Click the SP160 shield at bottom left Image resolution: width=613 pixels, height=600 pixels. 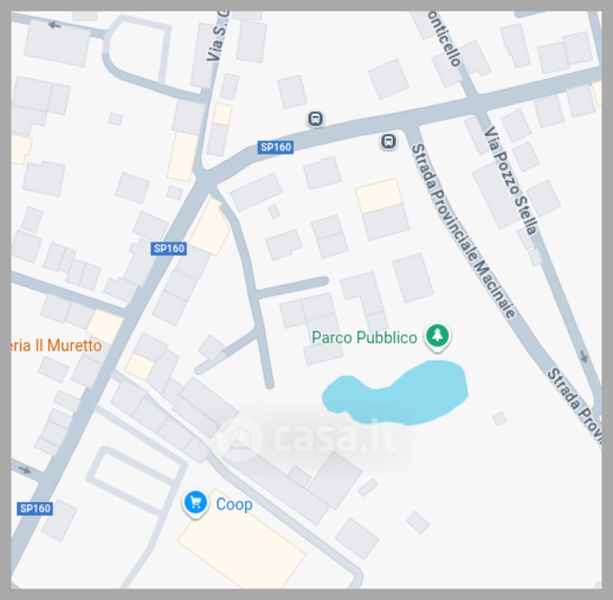[35, 509]
